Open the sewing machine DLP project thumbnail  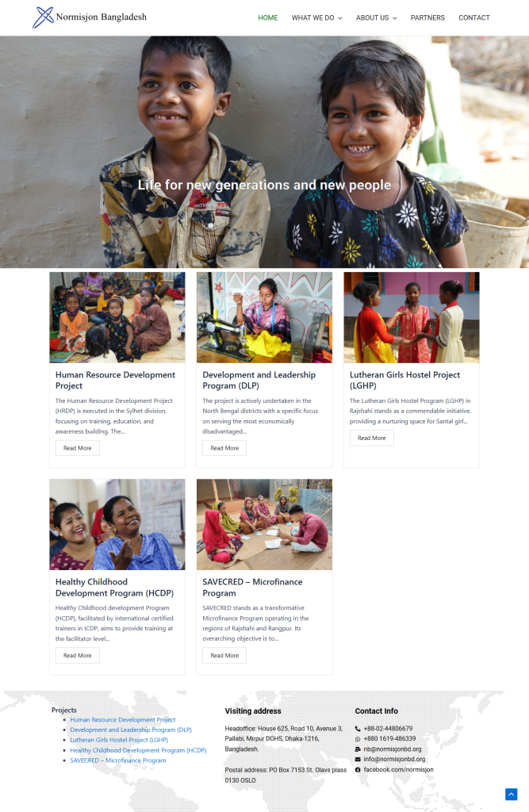264,317
